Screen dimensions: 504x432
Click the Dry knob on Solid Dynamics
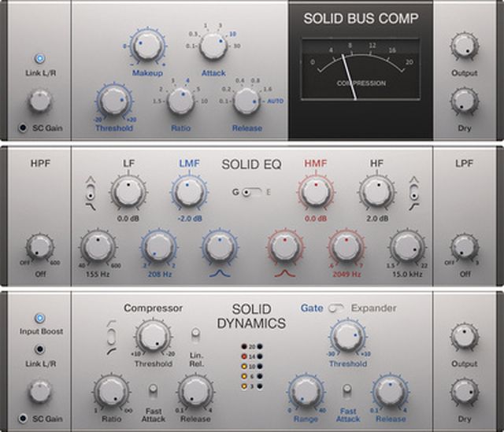(464, 393)
